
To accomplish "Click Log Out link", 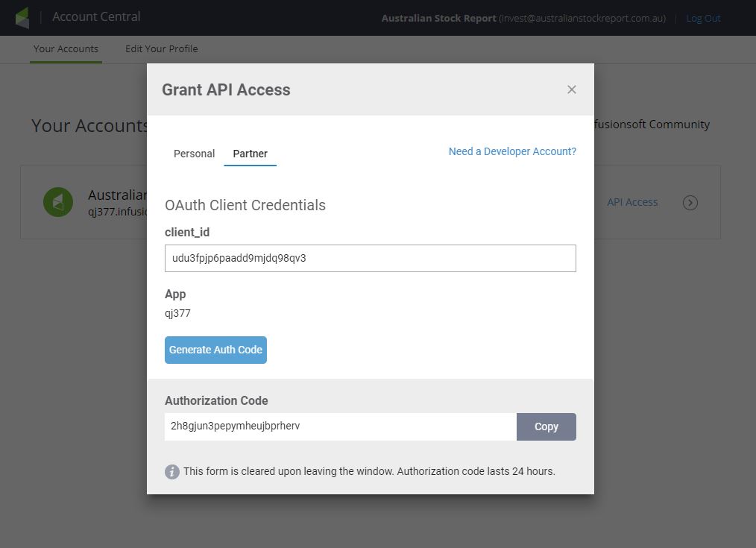I will [x=703, y=19].
